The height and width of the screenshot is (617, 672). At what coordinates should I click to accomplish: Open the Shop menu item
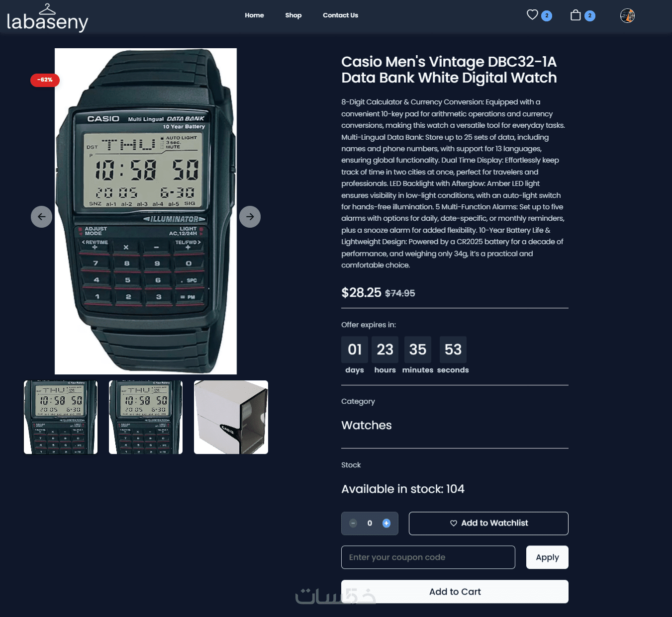coord(293,15)
